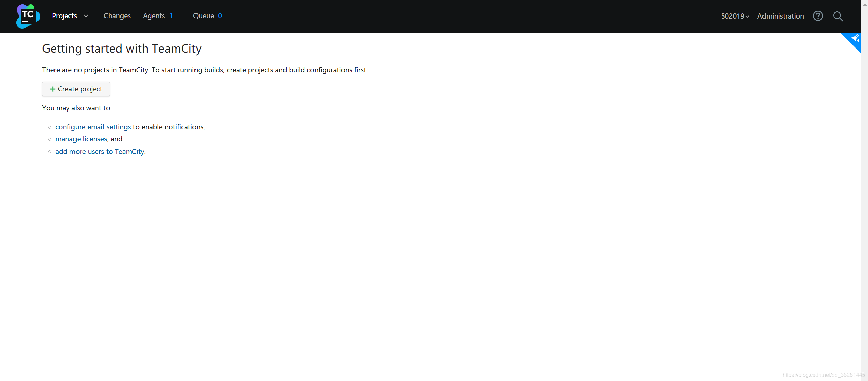Click the scrollbar up arrow
Image resolution: width=868 pixels, height=381 pixels.
pyautogui.click(x=865, y=4)
